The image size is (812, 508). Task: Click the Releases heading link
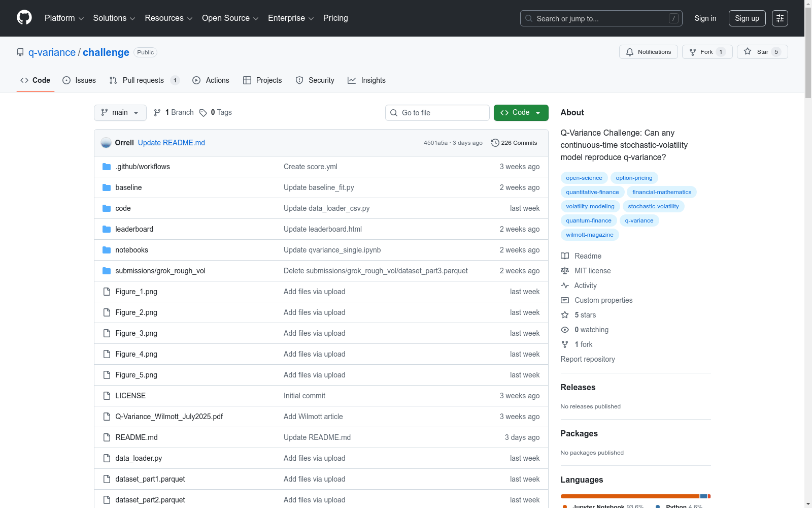578,387
